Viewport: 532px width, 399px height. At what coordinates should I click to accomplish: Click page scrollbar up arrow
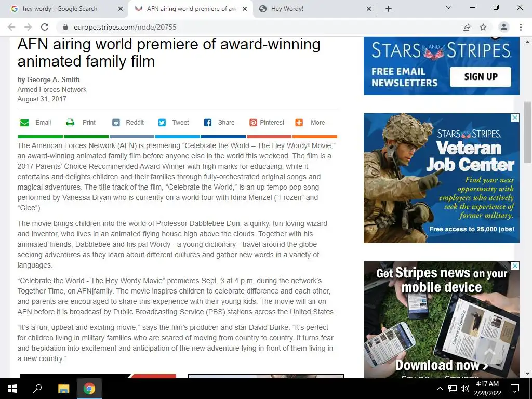528,42
